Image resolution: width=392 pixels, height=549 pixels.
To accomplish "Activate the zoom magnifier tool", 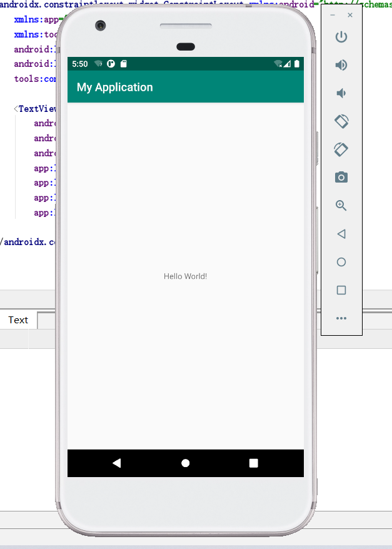I will (341, 206).
